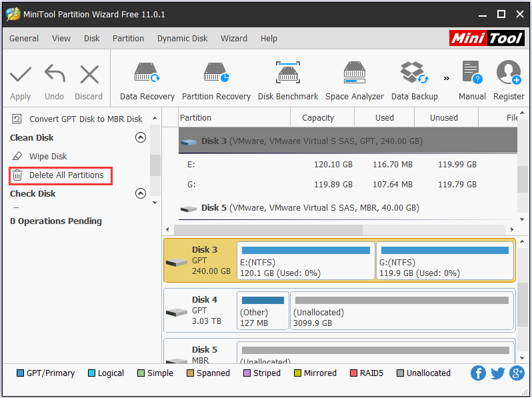The height and width of the screenshot is (398, 532).
Task: Select Disk 4 in disk map
Action: click(x=200, y=311)
